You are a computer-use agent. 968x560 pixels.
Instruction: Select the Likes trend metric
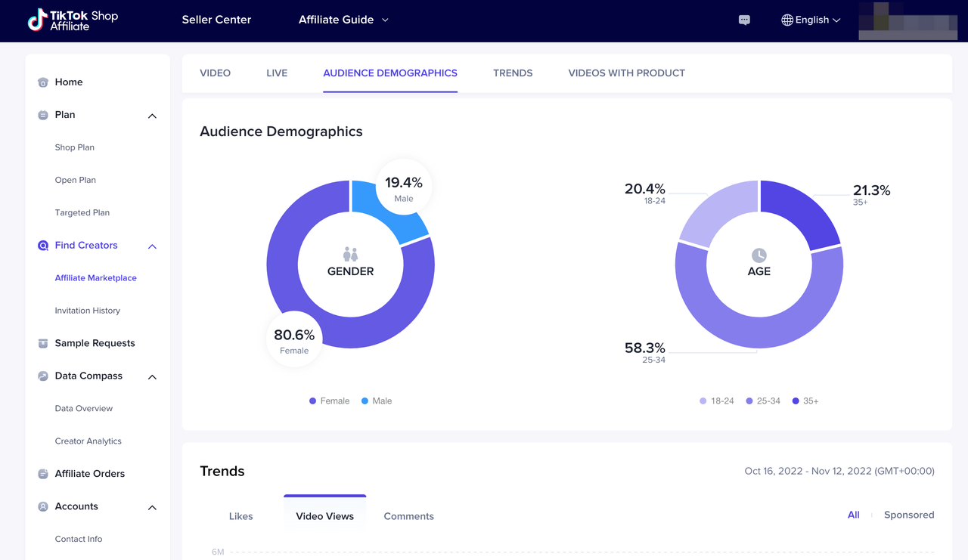[x=240, y=517]
